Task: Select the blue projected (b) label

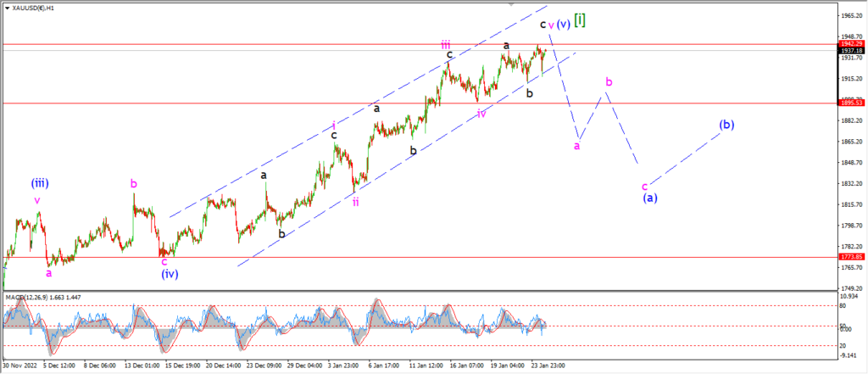Action: click(x=726, y=125)
